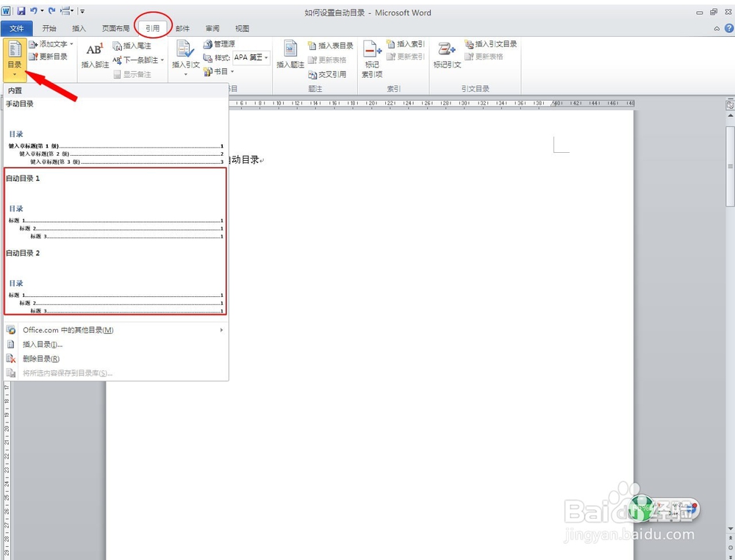Click 更新表格 in the 引文目录 group
The image size is (735, 560).
[484, 57]
